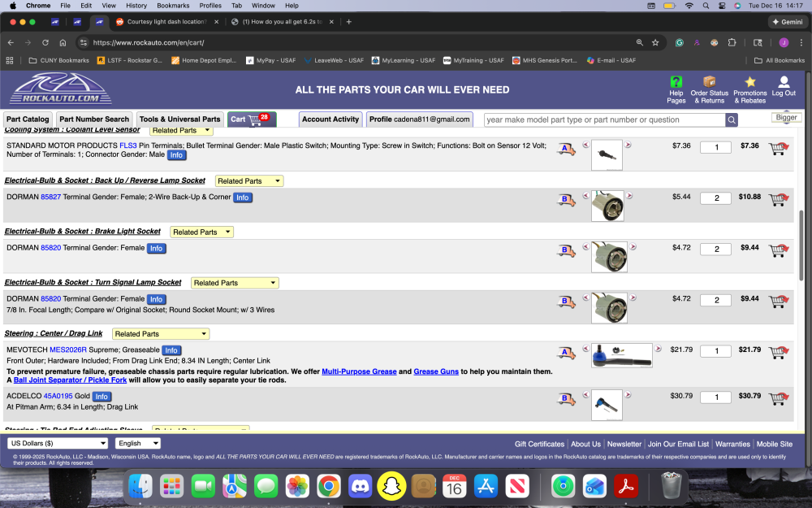Click the quantity field for Dorman 85820
812x508 pixels.
tap(715, 249)
